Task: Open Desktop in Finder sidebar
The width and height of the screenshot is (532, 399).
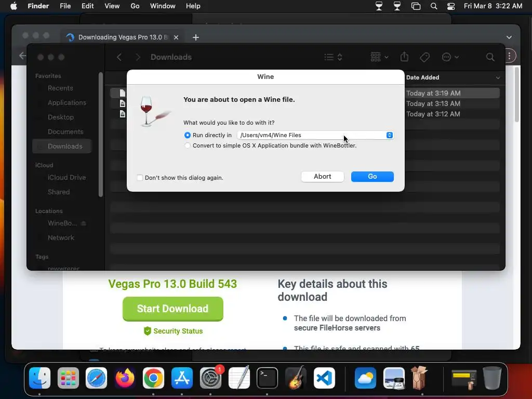Action: (x=60, y=117)
